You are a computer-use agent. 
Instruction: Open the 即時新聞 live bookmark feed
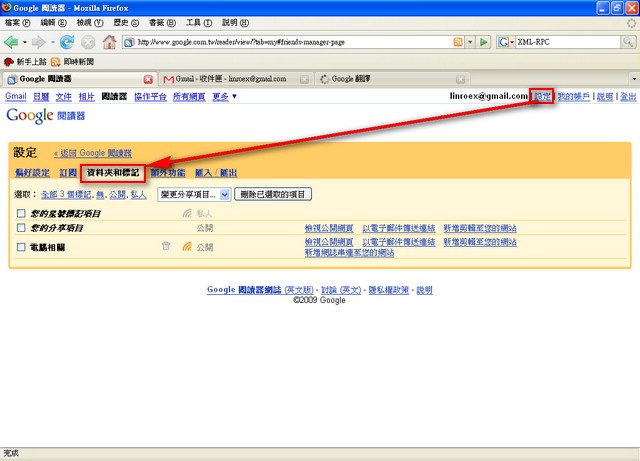coord(72,62)
